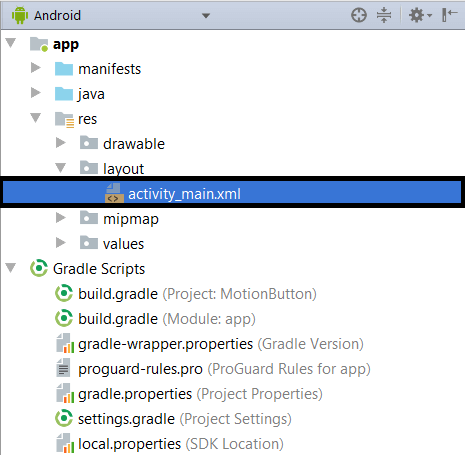Collapse the res folder arrow
Screen dimensions: 465x455
click(35, 117)
